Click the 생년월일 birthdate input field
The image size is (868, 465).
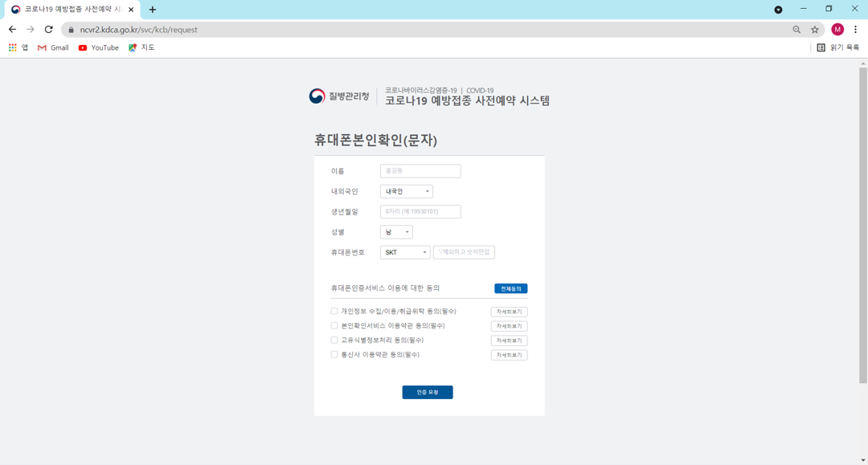(420, 211)
